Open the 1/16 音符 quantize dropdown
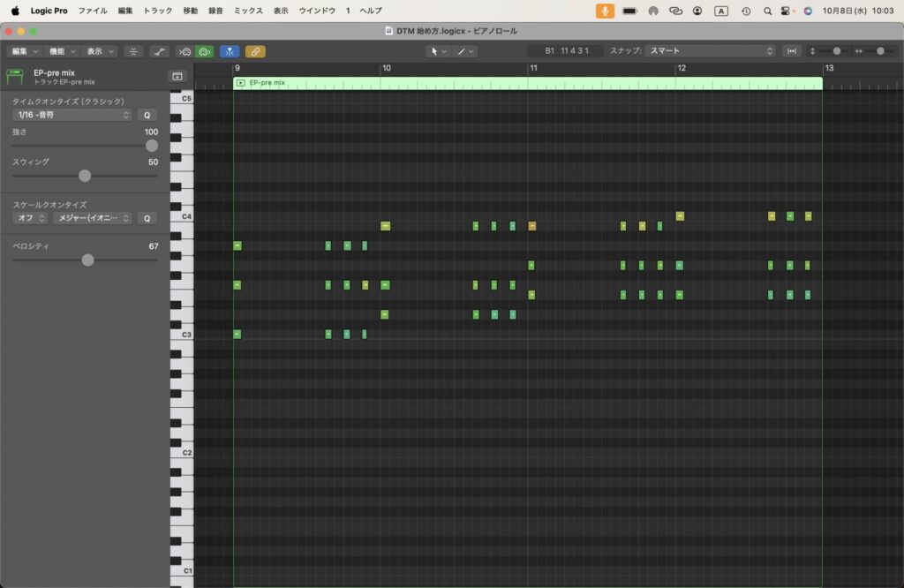904x588 pixels. pyautogui.click(x=73, y=115)
